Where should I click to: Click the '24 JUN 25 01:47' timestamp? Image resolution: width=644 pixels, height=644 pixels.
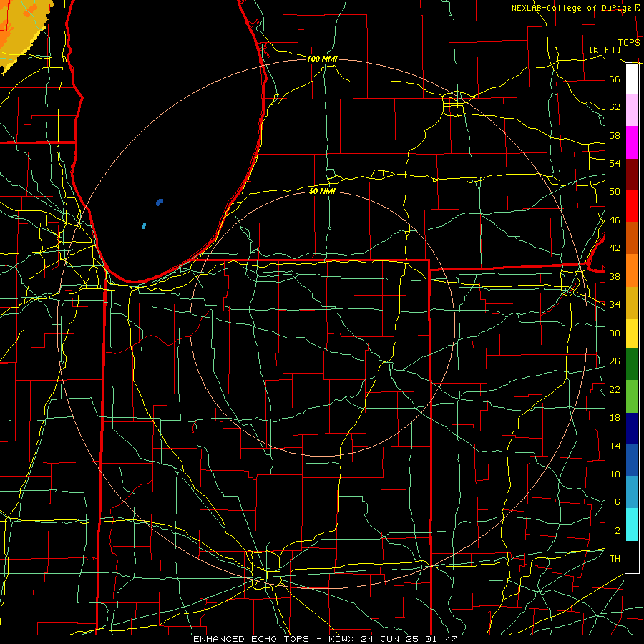(409, 639)
